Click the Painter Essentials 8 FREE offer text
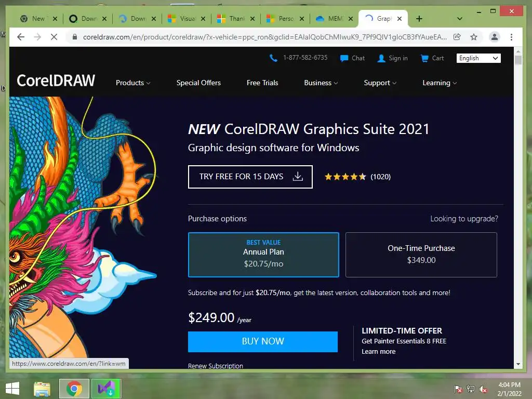 coord(404,341)
